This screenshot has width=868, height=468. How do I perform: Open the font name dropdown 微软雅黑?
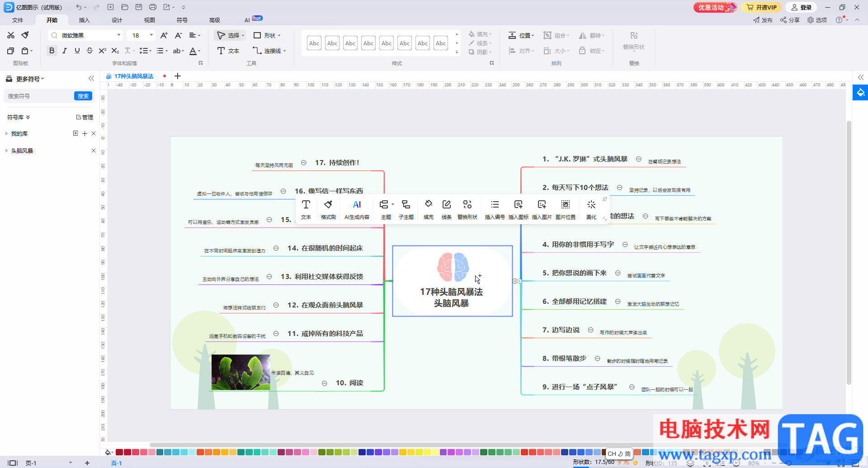[119, 35]
